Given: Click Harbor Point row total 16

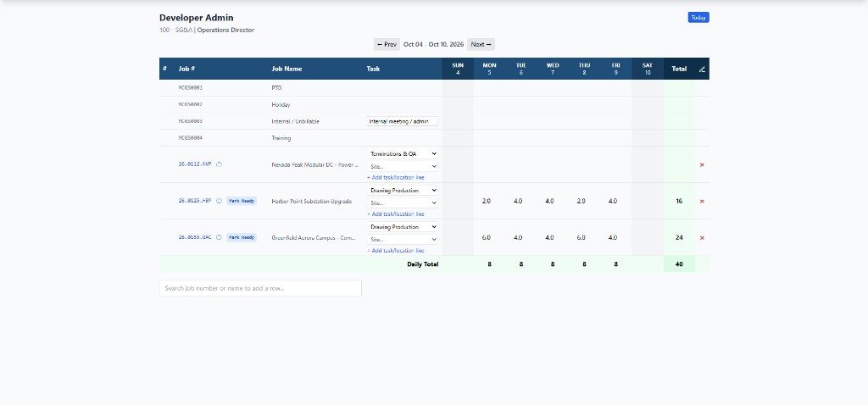Looking at the screenshot, I should (x=679, y=202).
